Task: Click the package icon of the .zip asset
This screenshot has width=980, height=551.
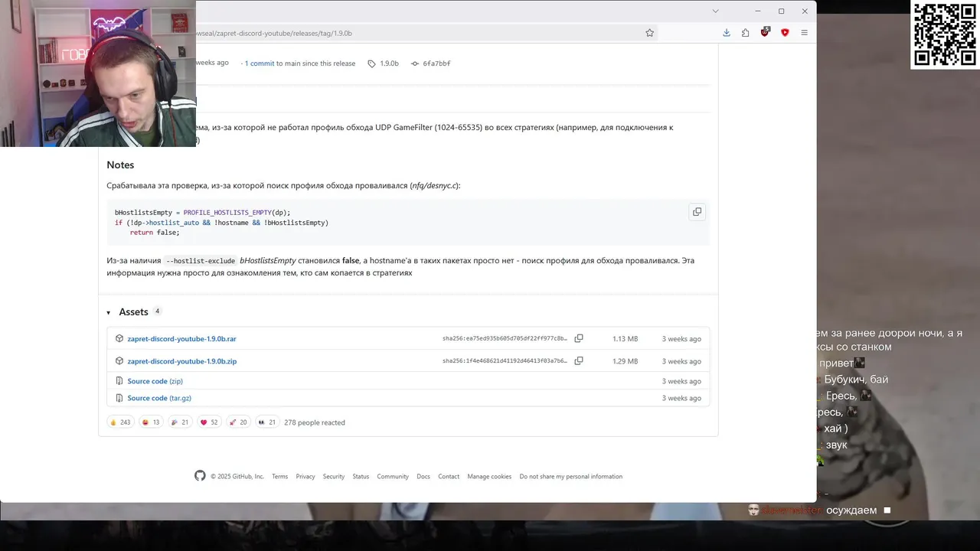Action: (x=119, y=360)
